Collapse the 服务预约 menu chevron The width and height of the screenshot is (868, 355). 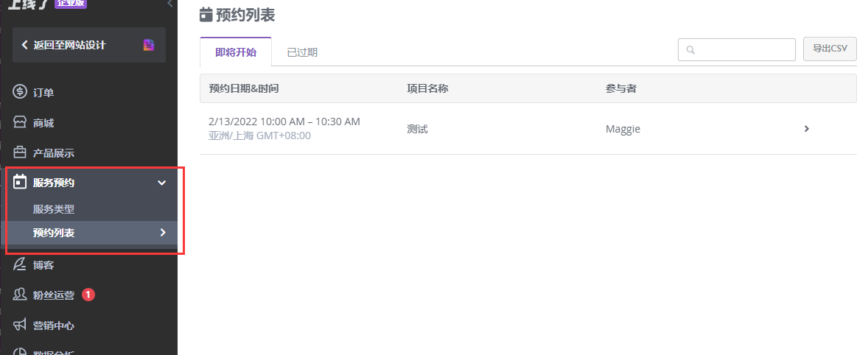(x=161, y=183)
